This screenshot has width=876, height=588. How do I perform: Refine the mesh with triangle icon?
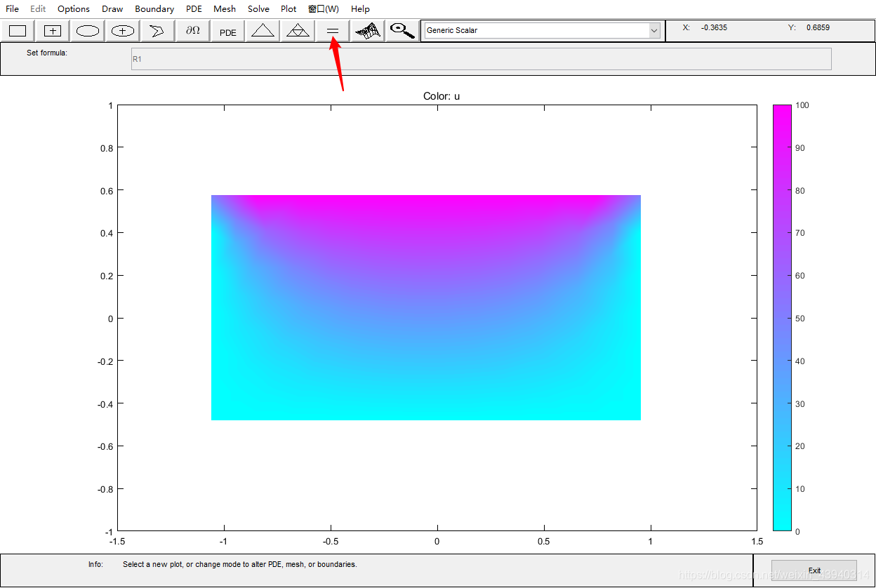[298, 31]
